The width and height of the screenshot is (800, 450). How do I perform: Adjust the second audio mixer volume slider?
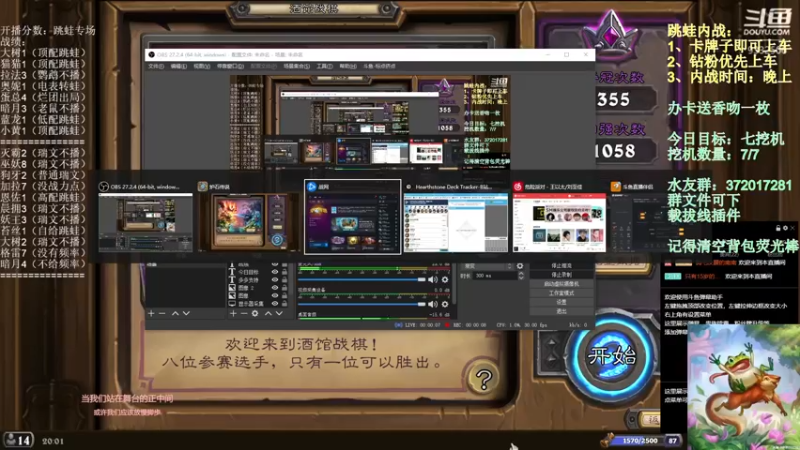[x=362, y=304]
